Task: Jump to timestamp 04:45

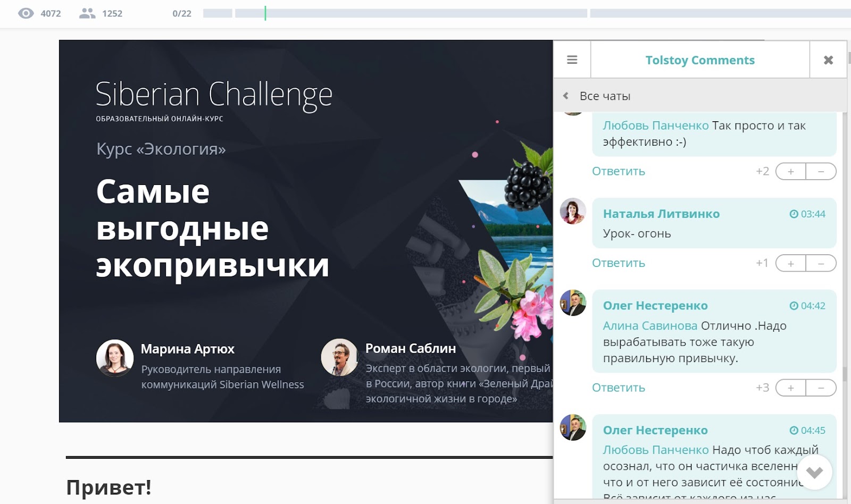Action: coord(813,430)
